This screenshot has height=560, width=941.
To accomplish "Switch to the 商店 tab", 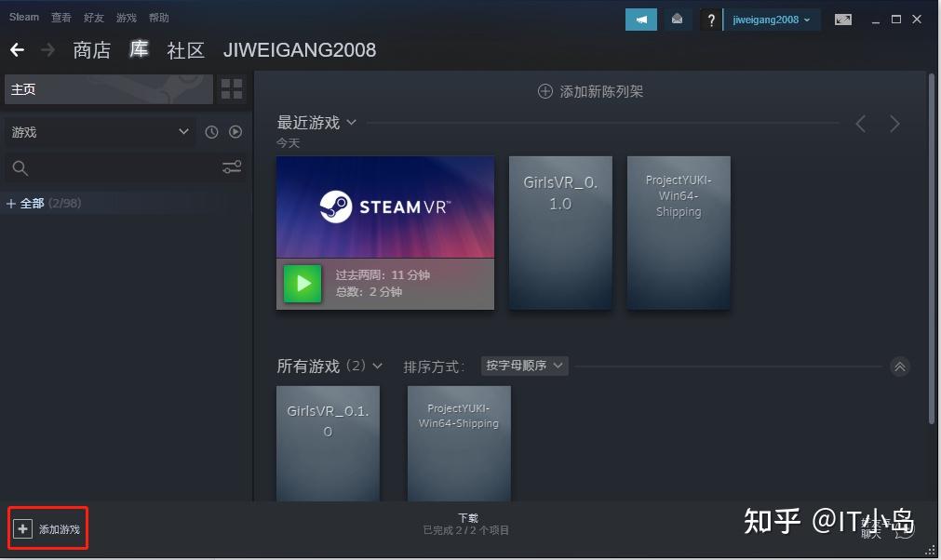I will pyautogui.click(x=92, y=50).
